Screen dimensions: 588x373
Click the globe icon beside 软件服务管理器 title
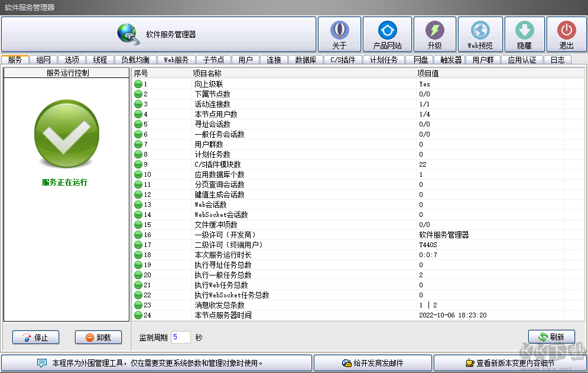coord(127,33)
